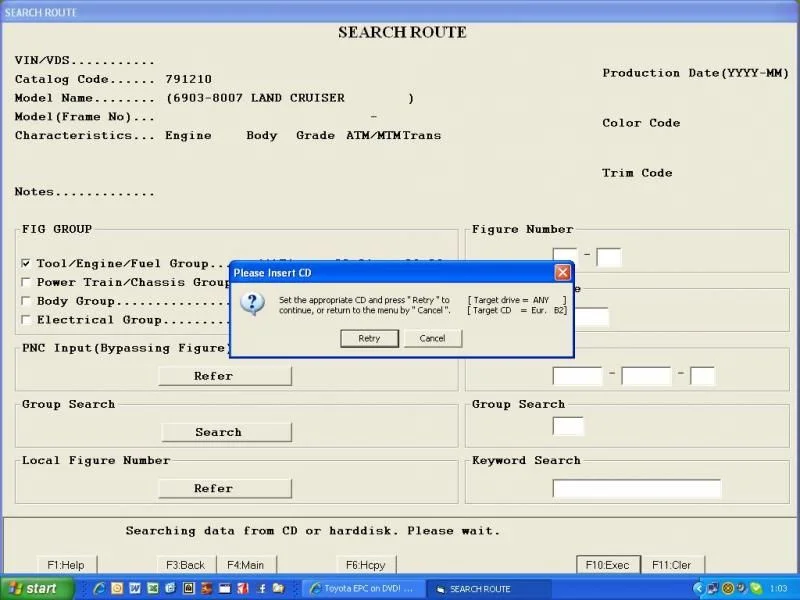
Task: Click the middle part number input field
Action: pyautogui.click(x=646, y=376)
